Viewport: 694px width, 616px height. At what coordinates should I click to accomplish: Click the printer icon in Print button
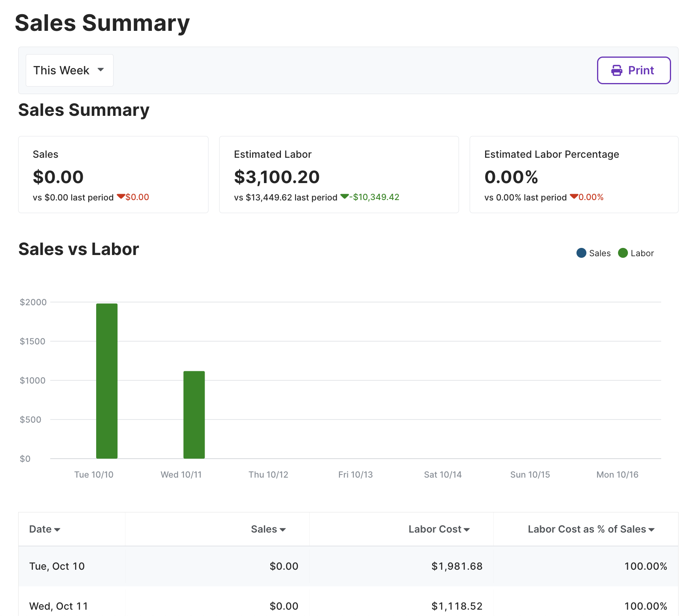(616, 70)
